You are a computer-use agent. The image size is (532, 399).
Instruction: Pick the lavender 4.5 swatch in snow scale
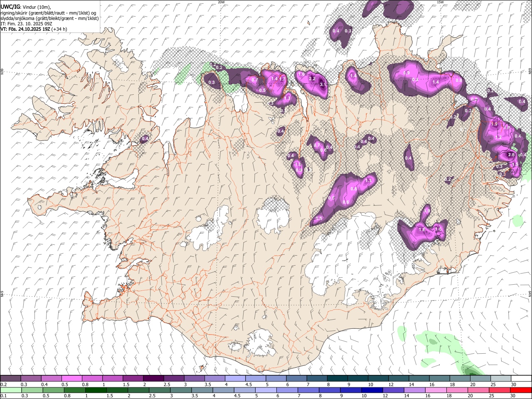coord(255,379)
